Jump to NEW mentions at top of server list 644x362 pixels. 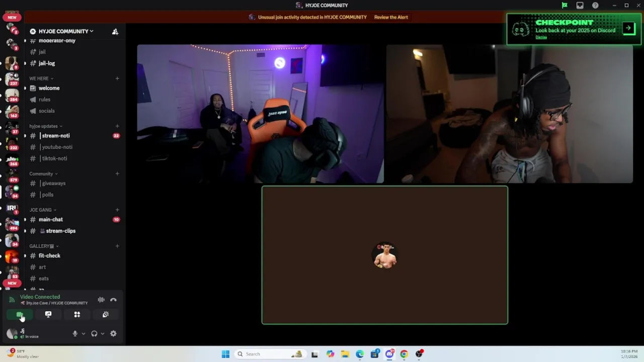(x=12, y=17)
